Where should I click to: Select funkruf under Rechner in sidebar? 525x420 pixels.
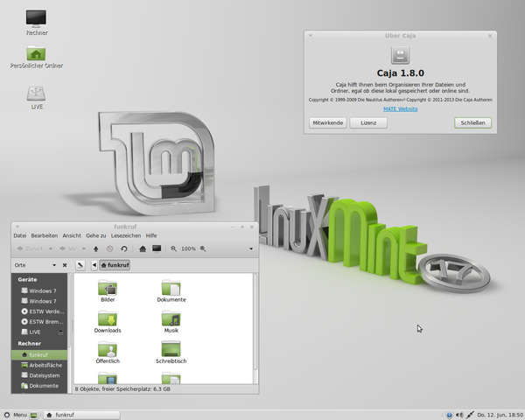[x=39, y=355]
